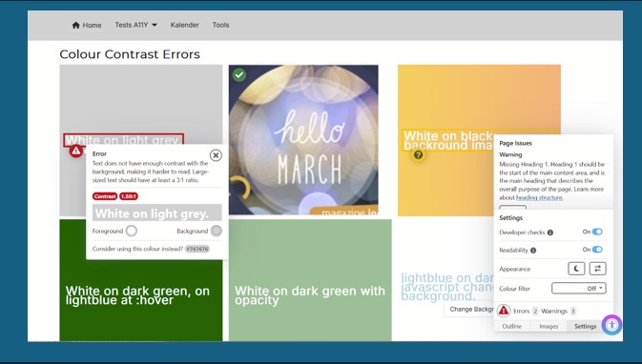This screenshot has width=642, height=364.
Task: Turn off Readability switch
Action: 597,250
